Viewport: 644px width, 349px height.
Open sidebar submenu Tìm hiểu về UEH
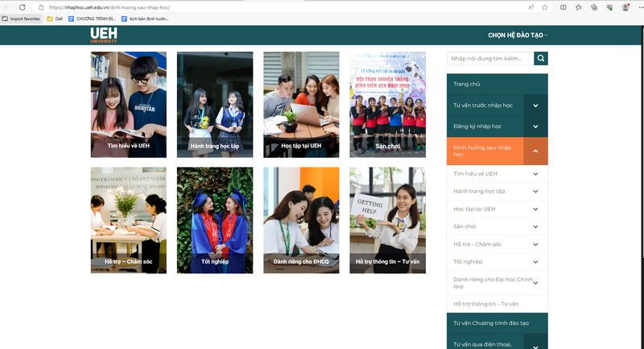[475, 173]
